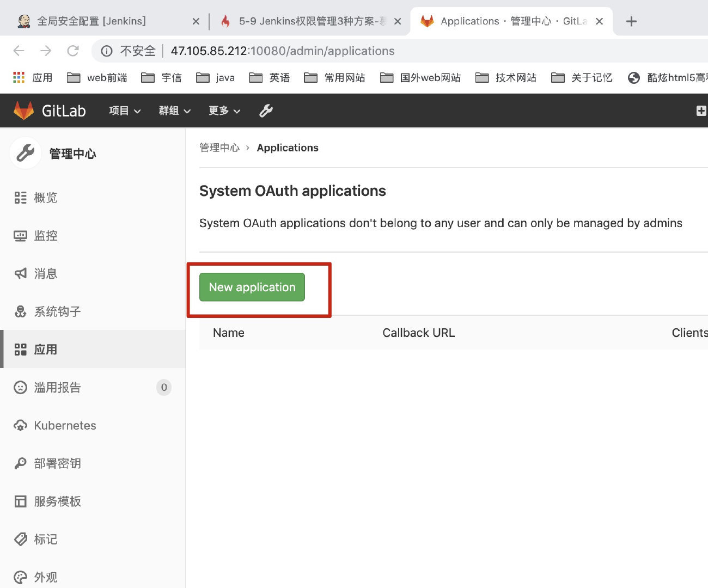This screenshot has width=708, height=588.
Task: Open the 英语 bookmark folder
Action: [269, 78]
